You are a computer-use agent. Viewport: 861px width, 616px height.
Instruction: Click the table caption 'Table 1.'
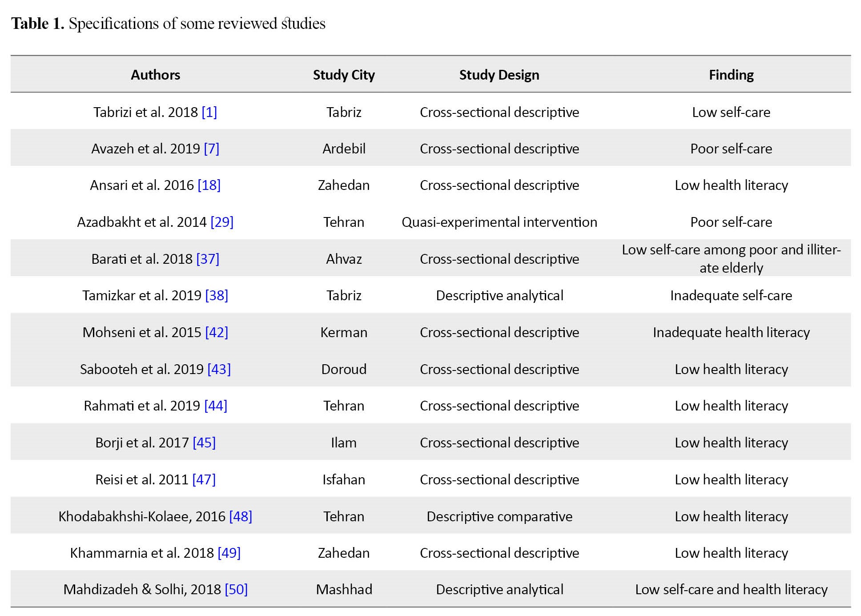tap(38, 23)
